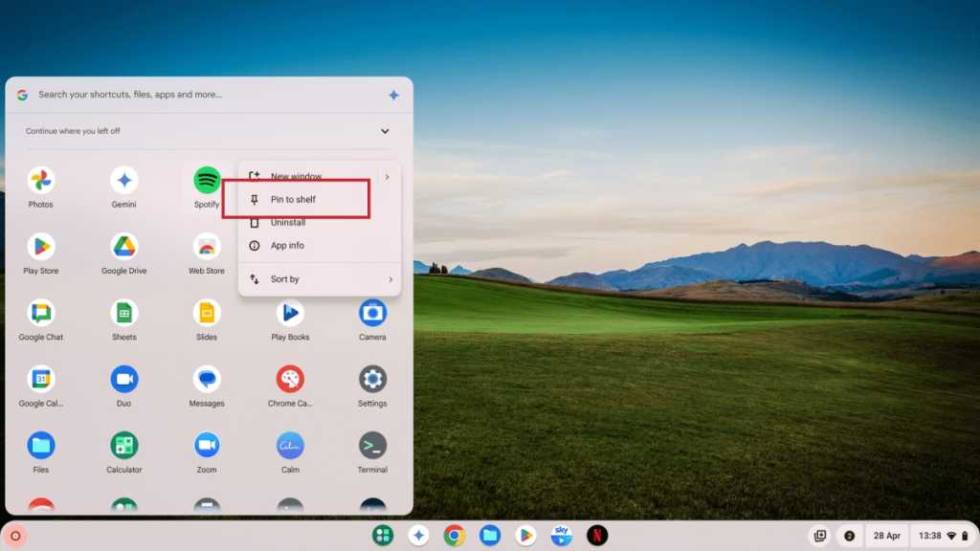Viewport: 980px width, 551px height.
Task: Launch the Sheets app
Action: click(x=123, y=314)
